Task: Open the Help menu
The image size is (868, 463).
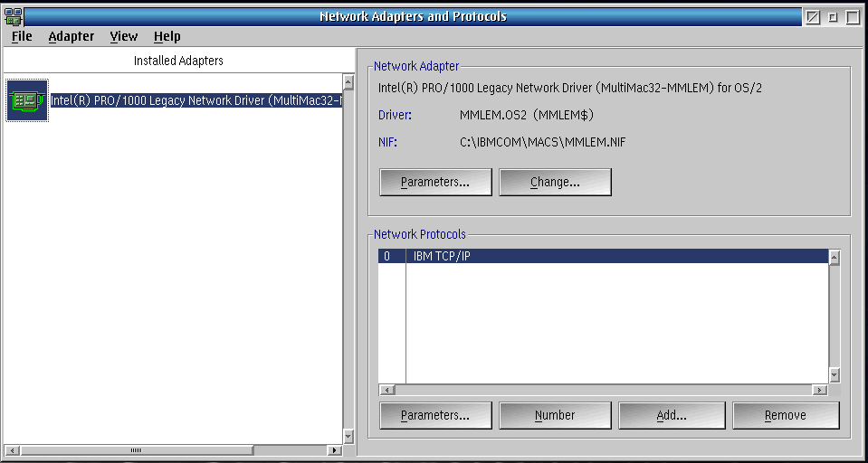Action: (x=167, y=36)
